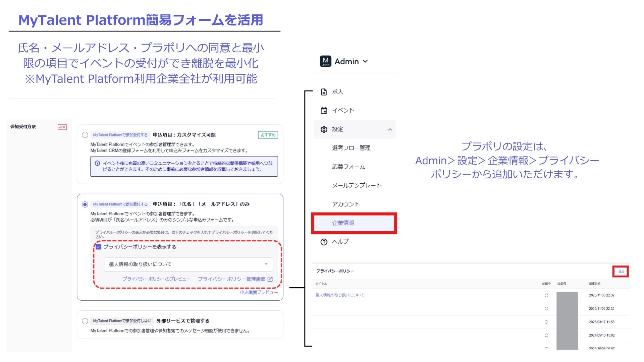This screenshot has width=644, height=362.
Task: Open the プライバシーポリシーのプレビュー link
Action: click(156, 279)
